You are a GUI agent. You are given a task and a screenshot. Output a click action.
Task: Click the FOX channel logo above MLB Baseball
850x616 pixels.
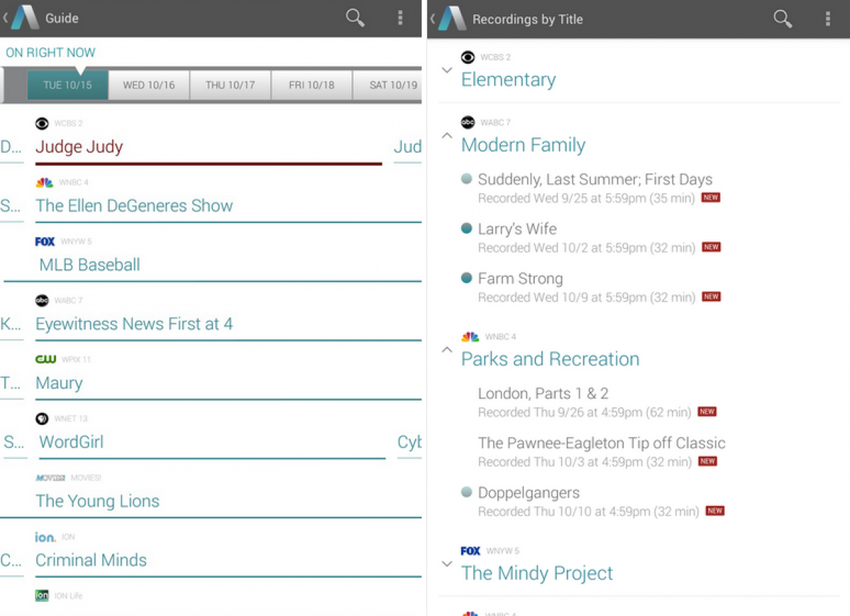point(45,241)
